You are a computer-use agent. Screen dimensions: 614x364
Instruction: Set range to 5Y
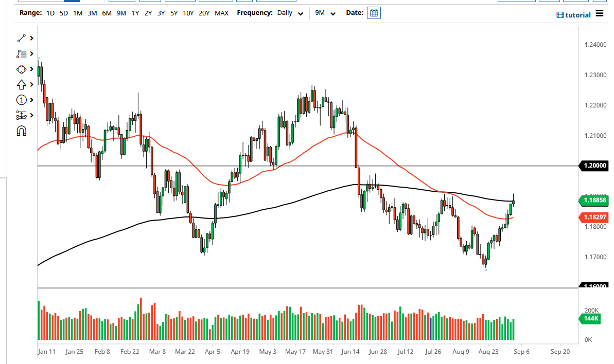coord(174,13)
